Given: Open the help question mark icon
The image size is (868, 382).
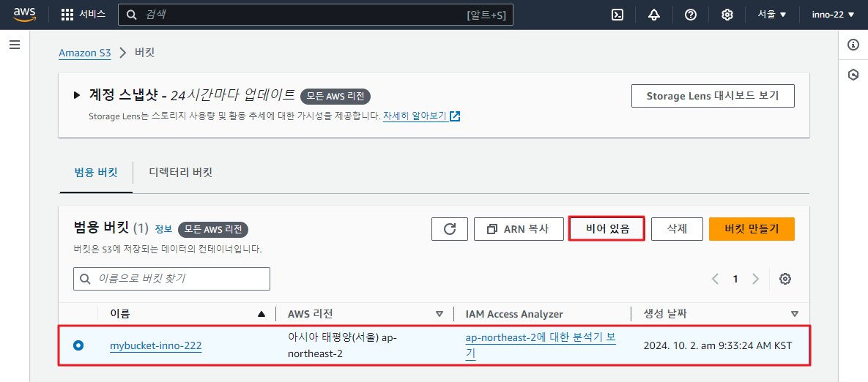Looking at the screenshot, I should coord(690,15).
